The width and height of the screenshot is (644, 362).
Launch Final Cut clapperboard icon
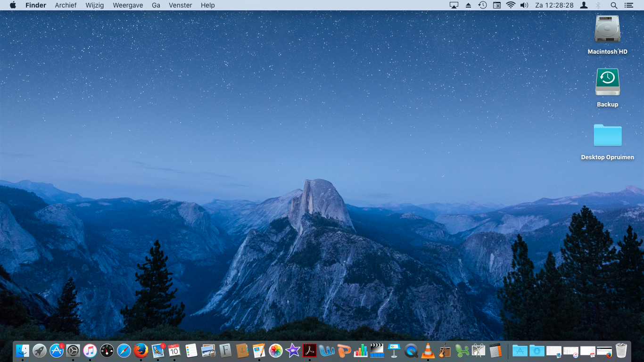(377, 350)
